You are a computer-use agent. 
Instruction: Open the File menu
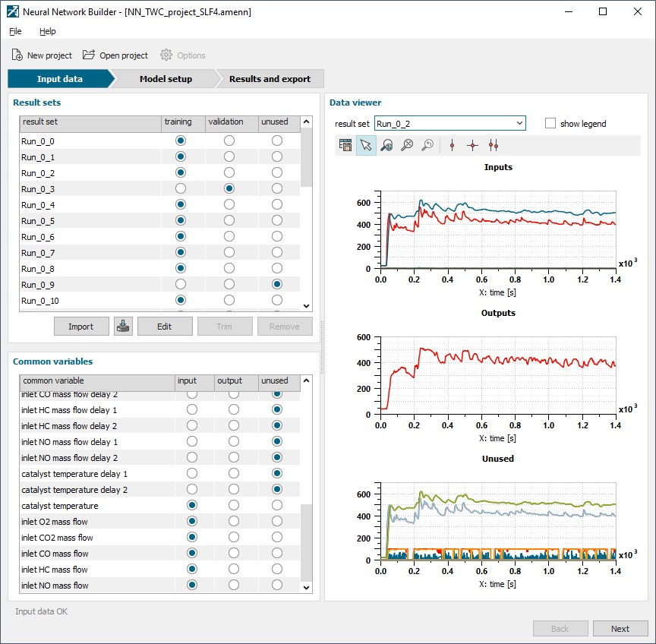click(x=15, y=31)
